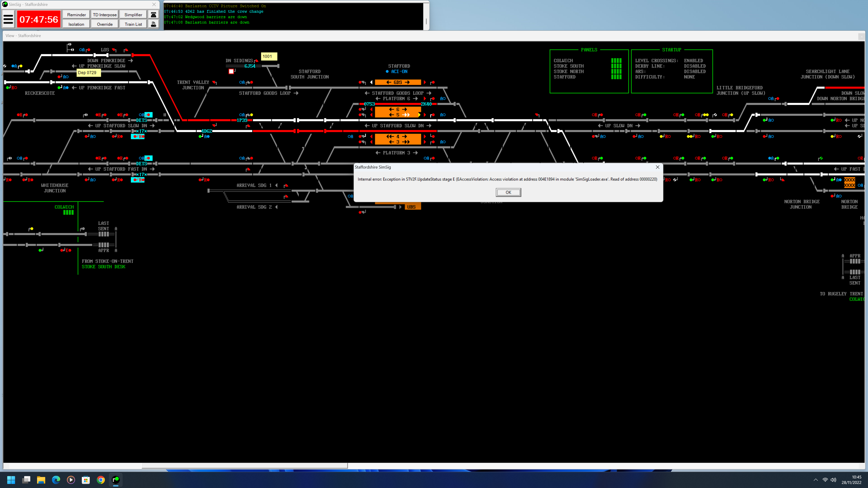Click the yellow arrow at platform 5 right end
Image resolution: width=868 pixels, height=488 pixels.
pyautogui.click(x=419, y=115)
